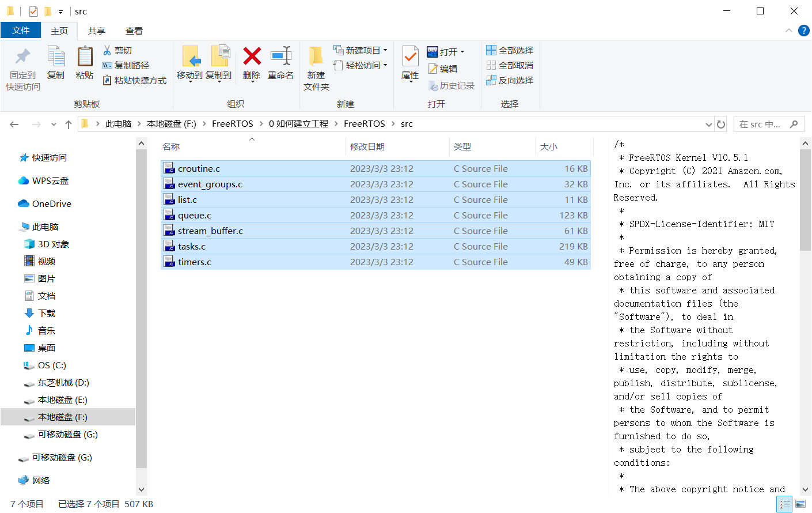Click Select none (全部取消)
The height and width of the screenshot is (513, 812).
510,66
